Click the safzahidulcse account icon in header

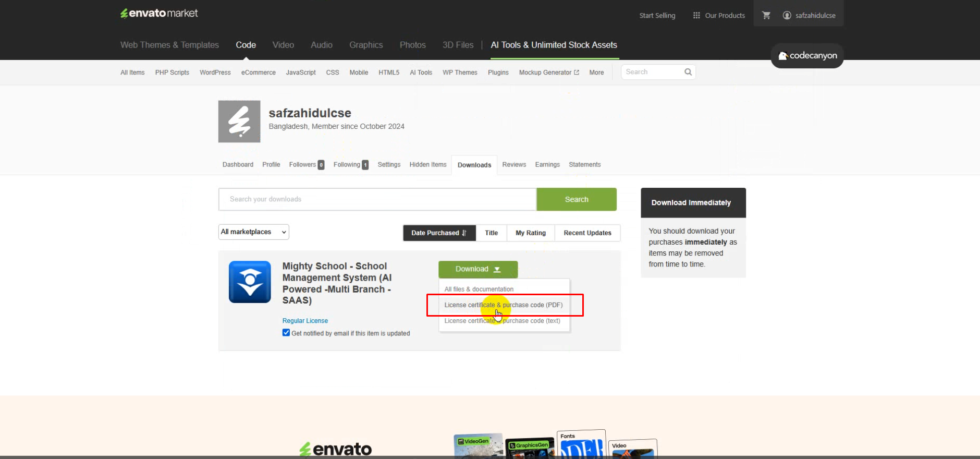(787, 16)
